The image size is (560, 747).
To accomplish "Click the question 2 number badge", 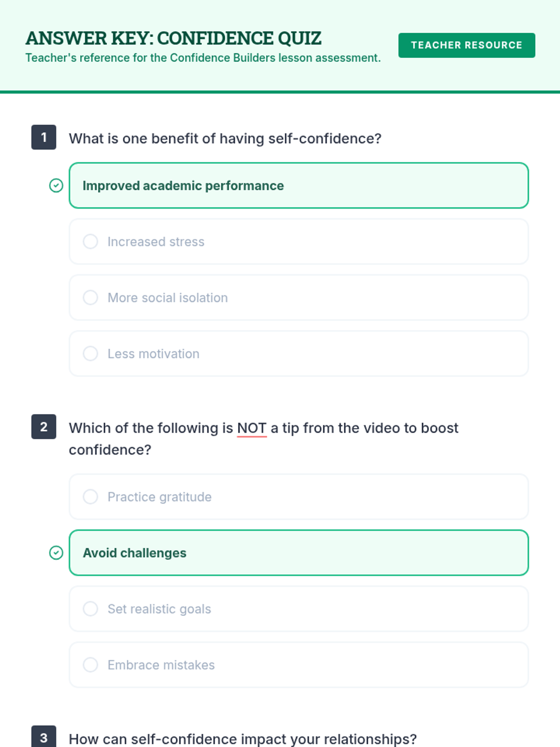I will (x=44, y=427).
